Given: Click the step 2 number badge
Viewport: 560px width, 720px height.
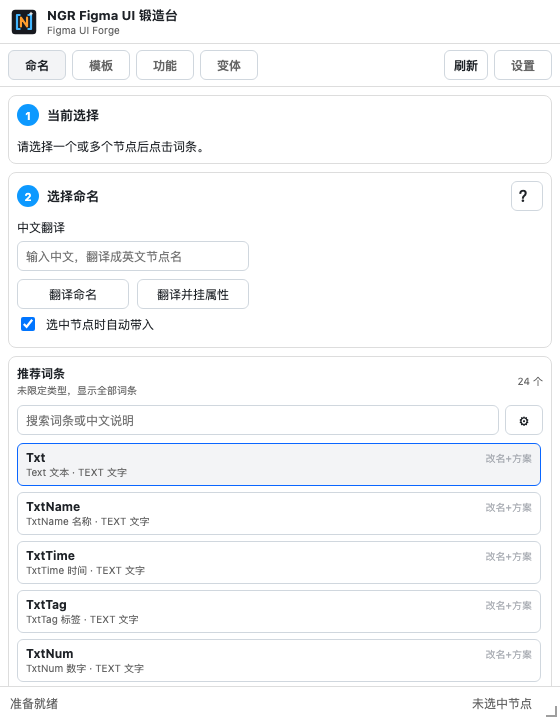Looking at the screenshot, I should 28,197.
